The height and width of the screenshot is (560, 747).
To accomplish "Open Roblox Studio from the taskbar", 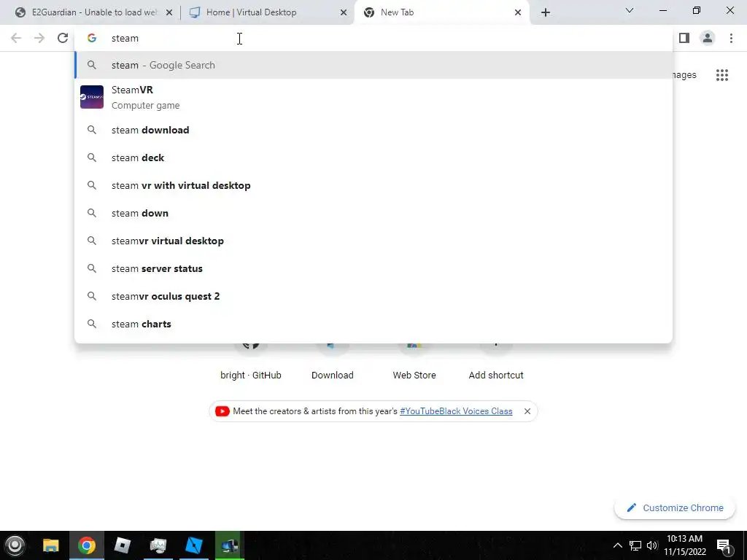I will [194, 545].
